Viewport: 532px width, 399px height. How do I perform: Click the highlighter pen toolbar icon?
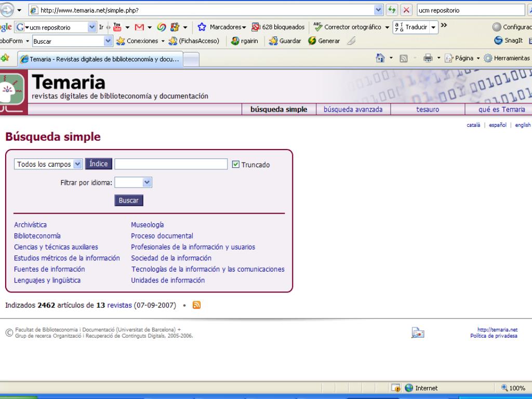[x=351, y=41]
